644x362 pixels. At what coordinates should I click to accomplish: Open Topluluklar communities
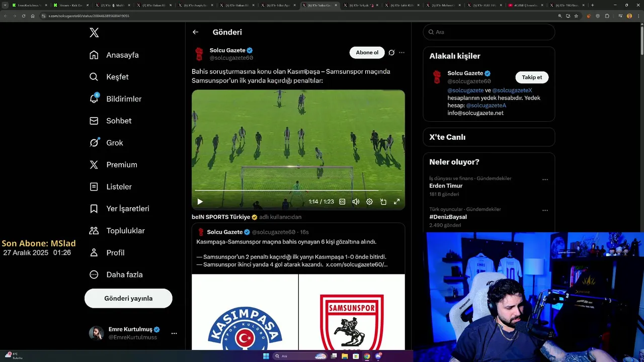point(117,231)
